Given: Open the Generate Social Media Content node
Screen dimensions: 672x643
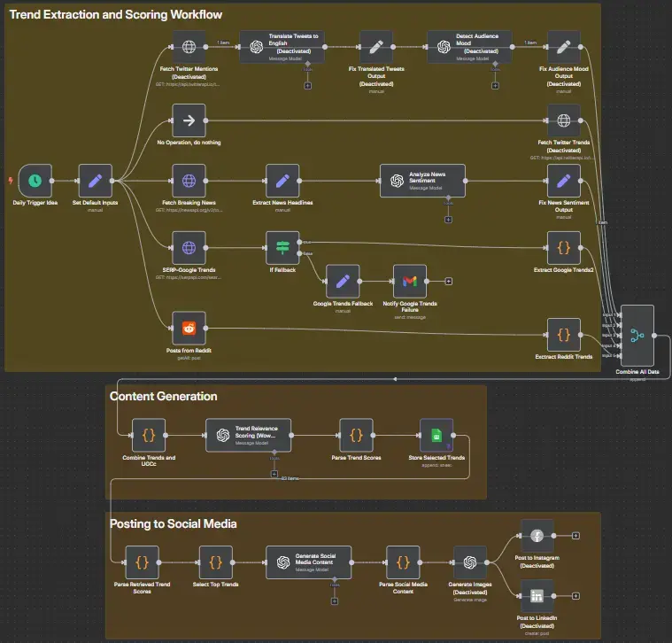Looking at the screenshot, I should [309, 562].
